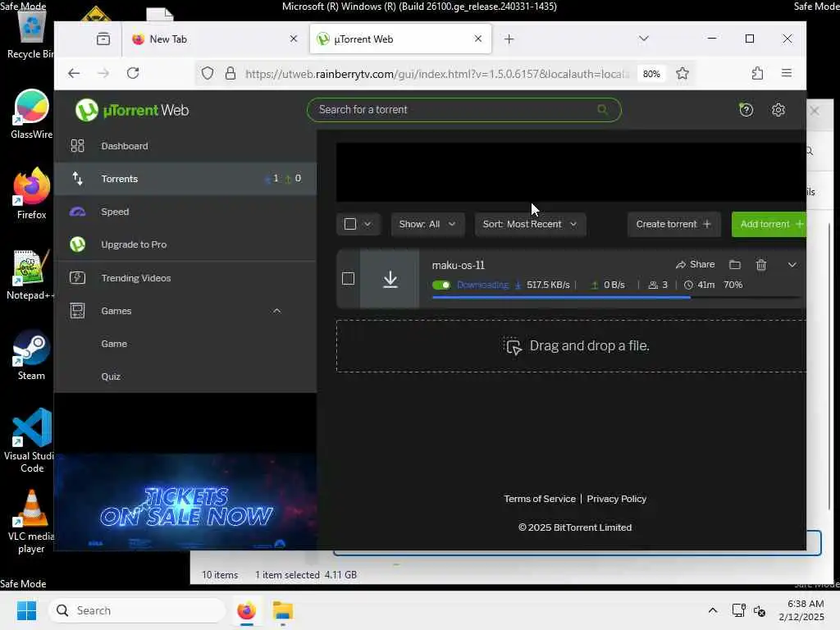Open a new browser tab with plus
The width and height of the screenshot is (840, 630).
coord(509,39)
